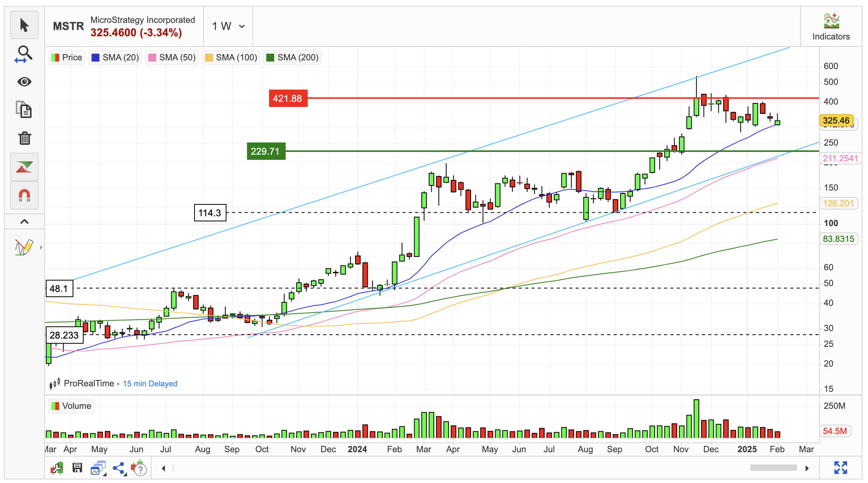
Task: Toggle SMA (100) legend item
Action: point(231,58)
